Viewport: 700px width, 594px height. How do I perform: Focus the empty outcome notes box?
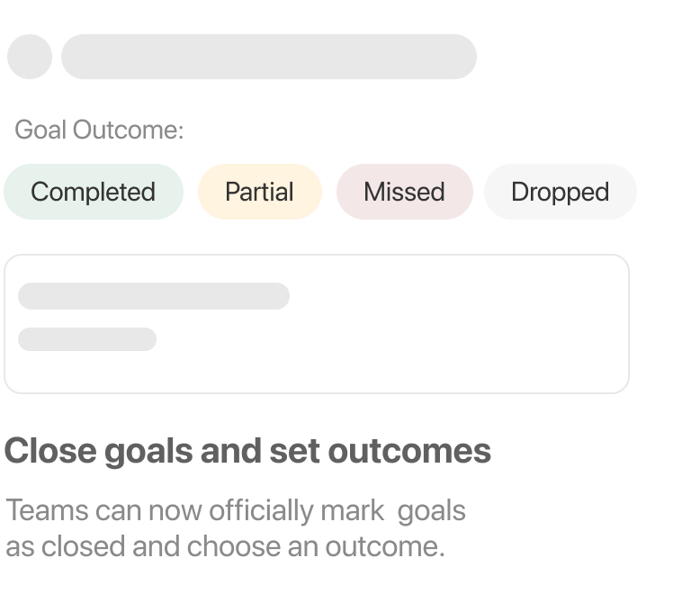tap(317, 324)
